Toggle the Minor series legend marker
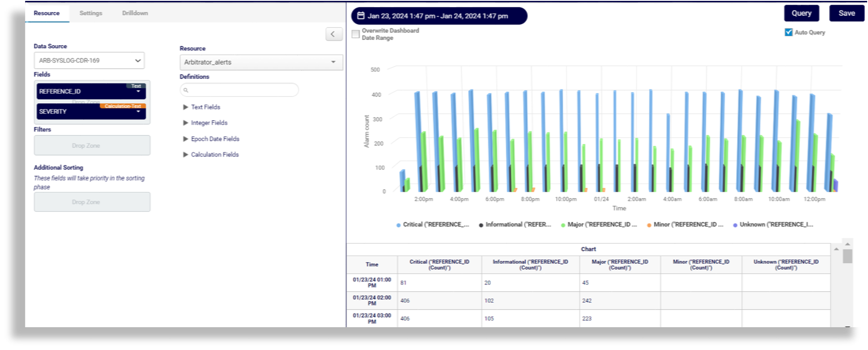The width and height of the screenshot is (868, 350). click(x=649, y=225)
